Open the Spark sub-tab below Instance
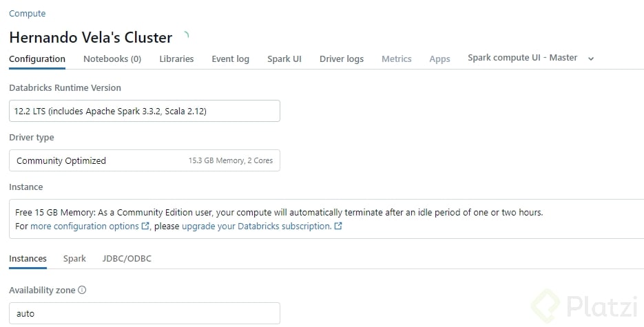This screenshot has height=327, width=644. (x=74, y=259)
